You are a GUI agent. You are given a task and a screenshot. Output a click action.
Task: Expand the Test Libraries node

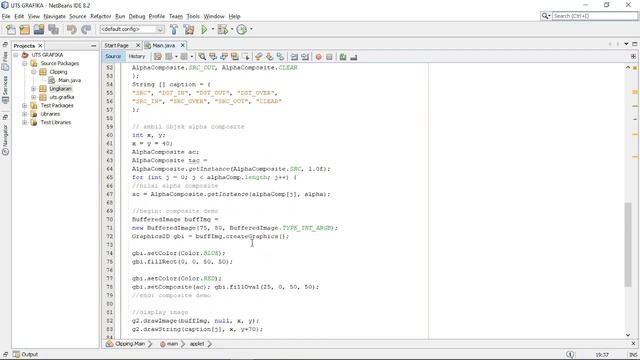tap(25, 122)
